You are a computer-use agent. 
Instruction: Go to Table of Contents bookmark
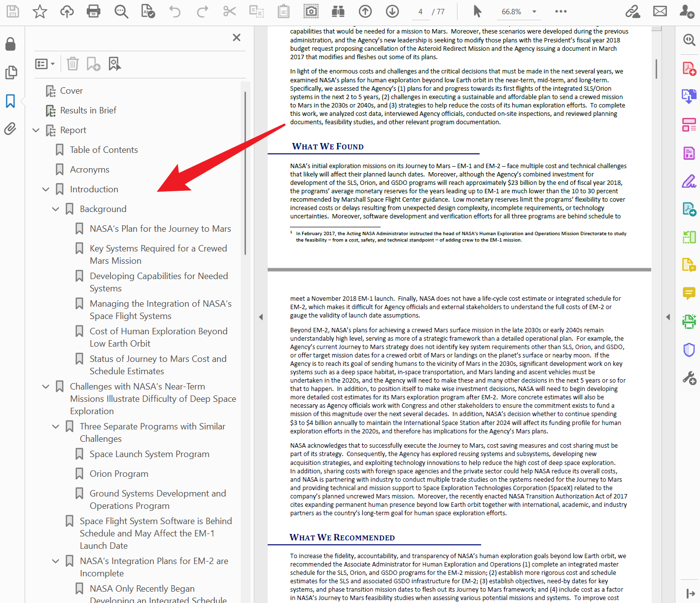pos(104,150)
